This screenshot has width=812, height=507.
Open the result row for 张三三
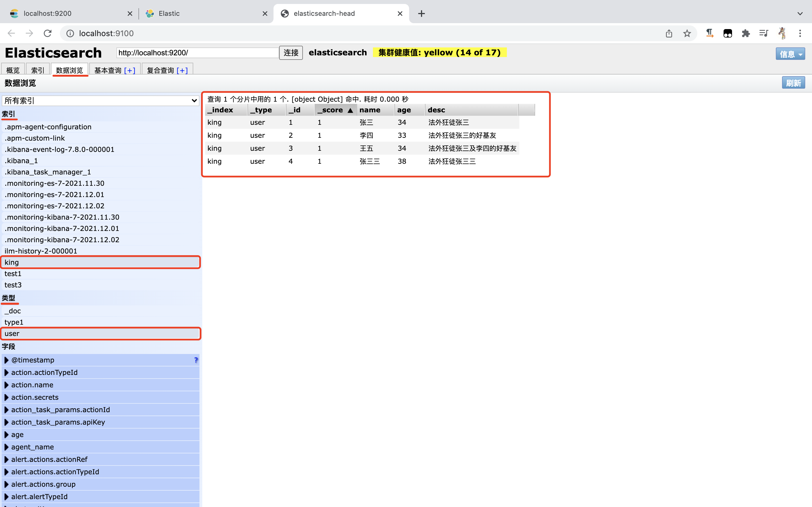[362, 161]
